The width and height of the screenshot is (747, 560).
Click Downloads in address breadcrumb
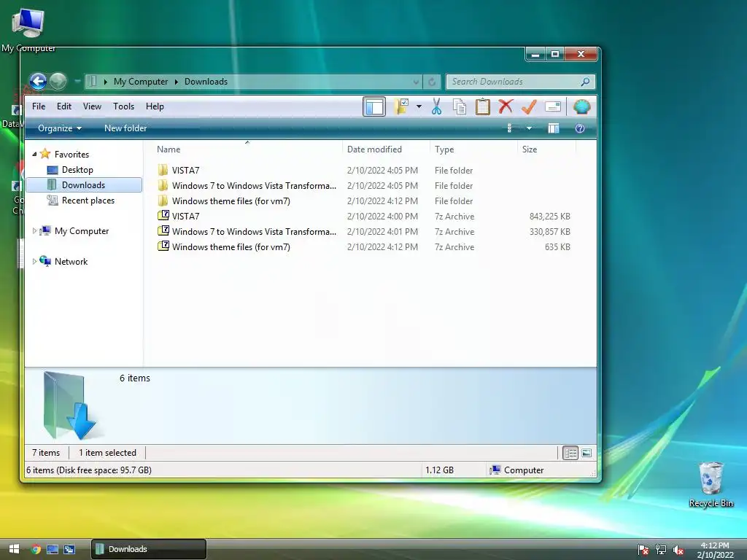point(206,82)
